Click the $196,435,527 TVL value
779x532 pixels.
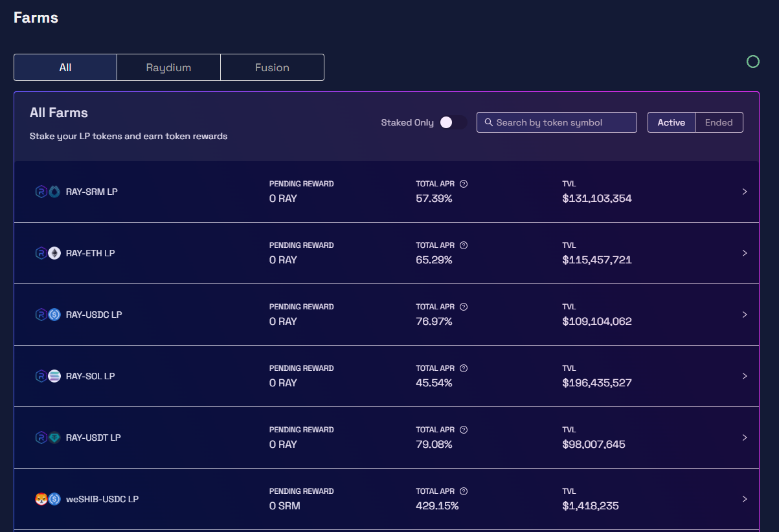click(597, 382)
